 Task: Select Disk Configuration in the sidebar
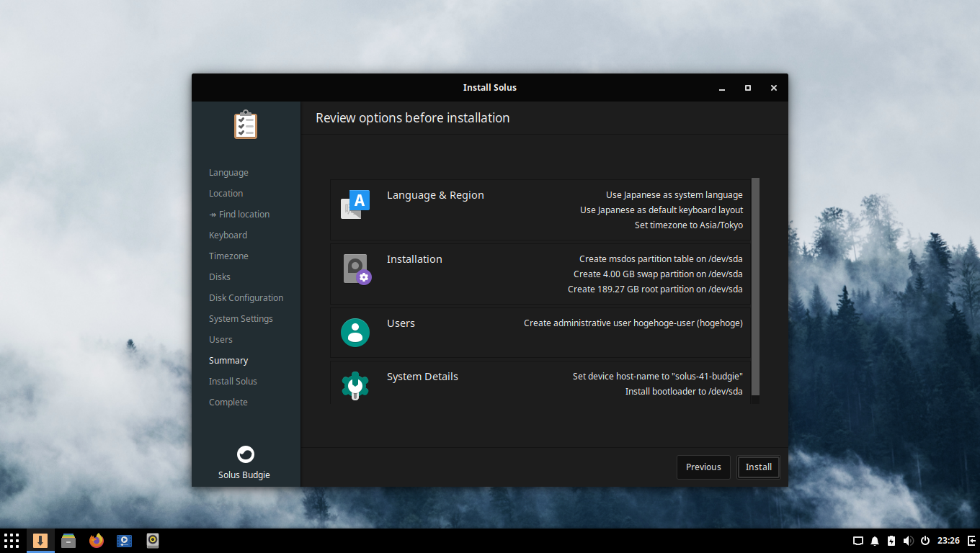(246, 298)
